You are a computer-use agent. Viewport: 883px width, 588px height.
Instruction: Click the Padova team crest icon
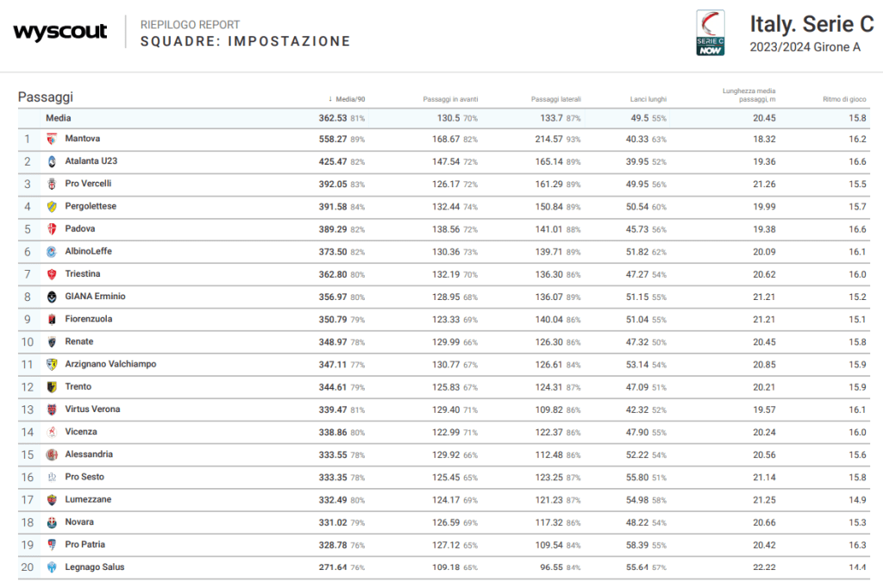[x=52, y=229]
